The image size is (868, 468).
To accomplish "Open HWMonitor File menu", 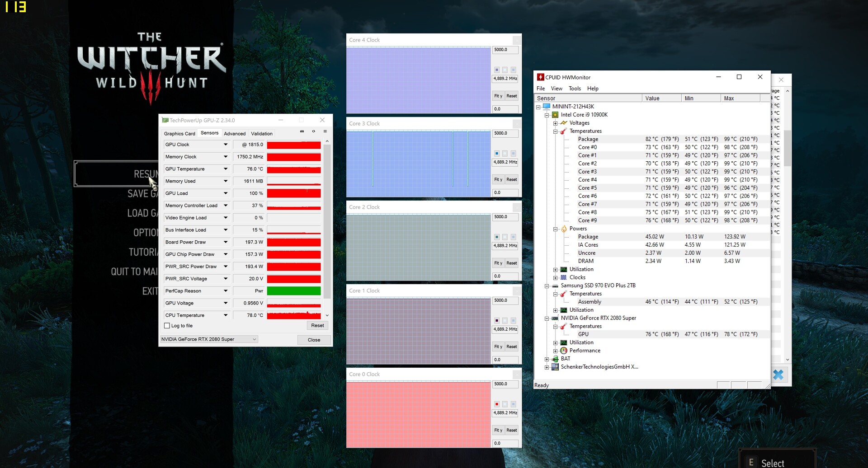I will coord(541,89).
